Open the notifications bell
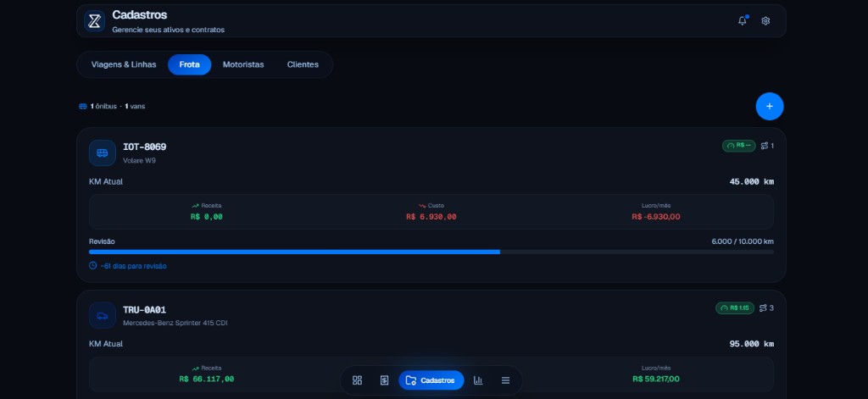Viewport: 868px width, 399px height. pyautogui.click(x=743, y=21)
